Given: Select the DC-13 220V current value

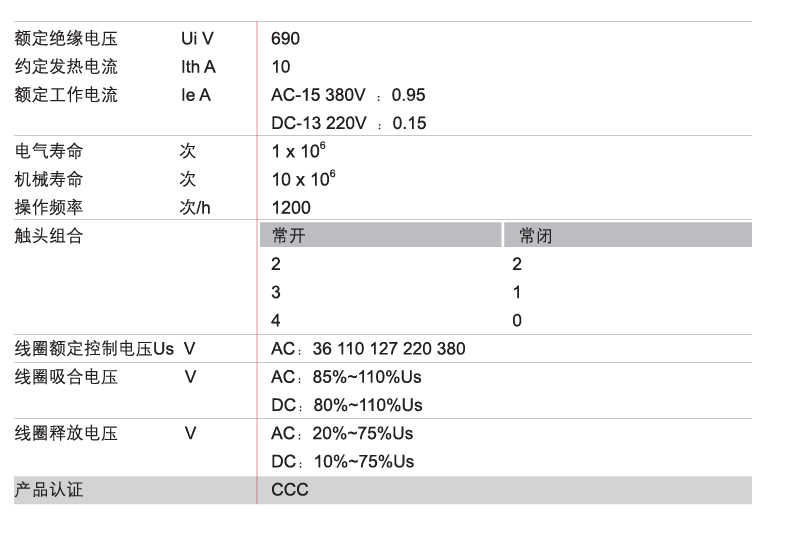Looking at the screenshot, I should click(x=348, y=123).
